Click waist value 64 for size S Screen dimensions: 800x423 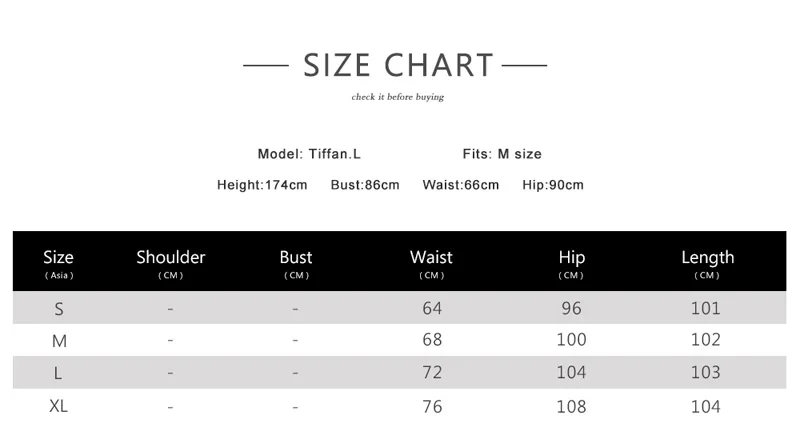[432, 308]
